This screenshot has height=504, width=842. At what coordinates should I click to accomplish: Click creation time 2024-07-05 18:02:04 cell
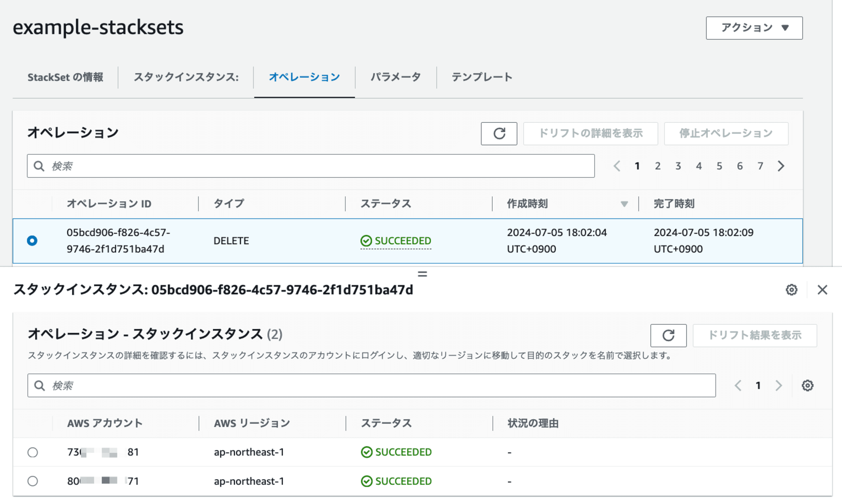(557, 241)
